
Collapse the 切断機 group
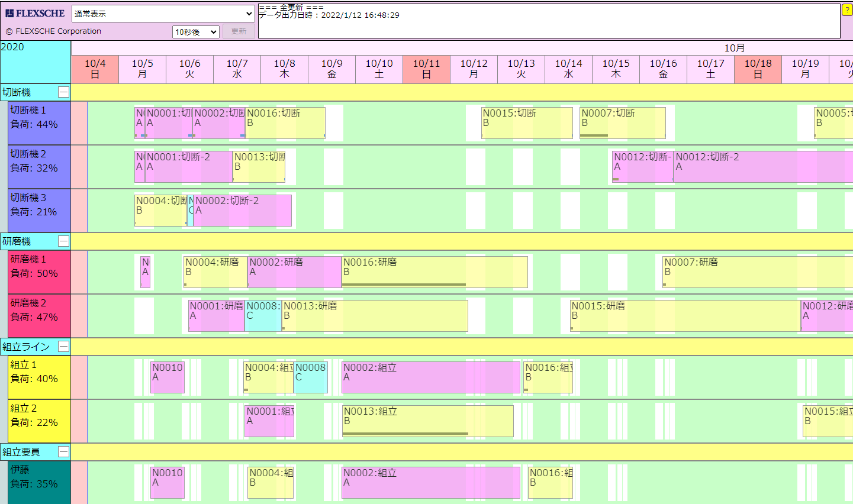tap(63, 92)
